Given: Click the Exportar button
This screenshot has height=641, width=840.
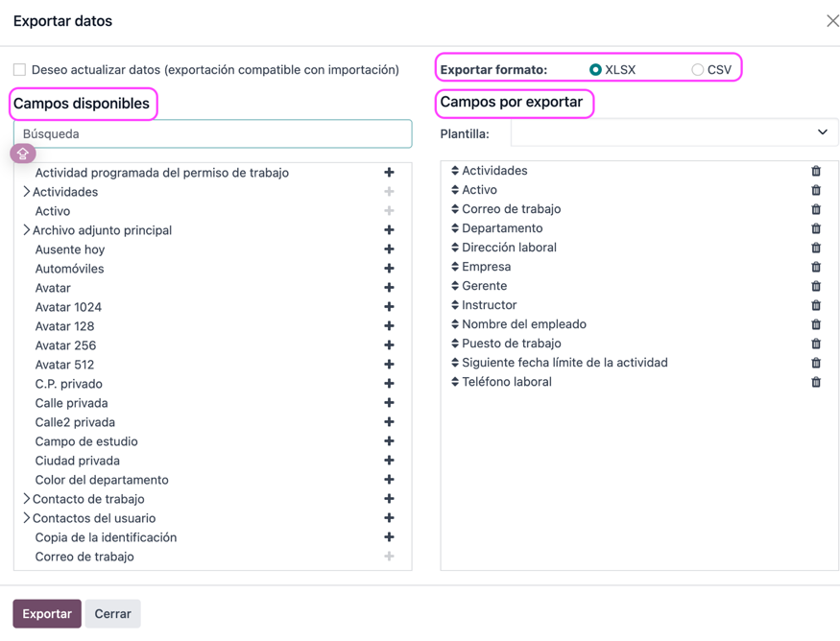Looking at the screenshot, I should pos(47,614).
